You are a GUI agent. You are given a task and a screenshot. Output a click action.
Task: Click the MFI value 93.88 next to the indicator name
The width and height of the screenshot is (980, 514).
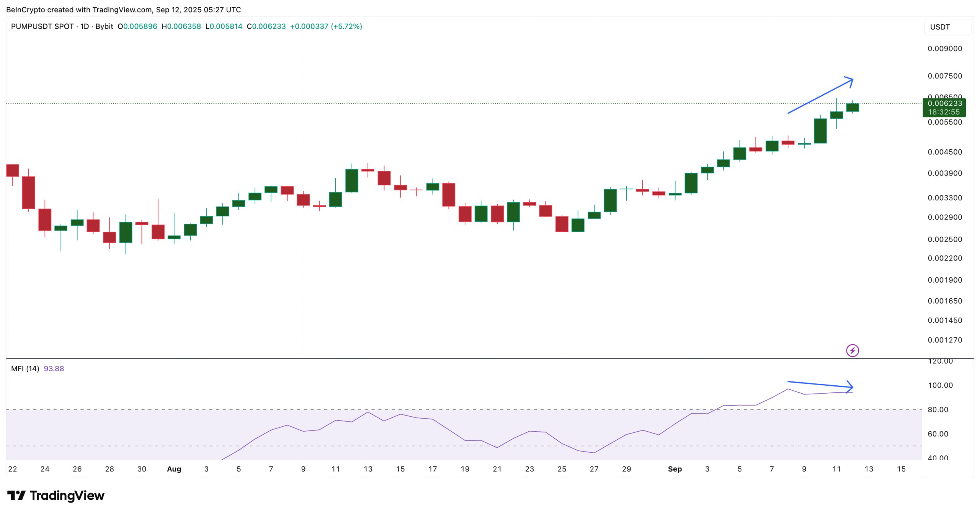click(54, 368)
